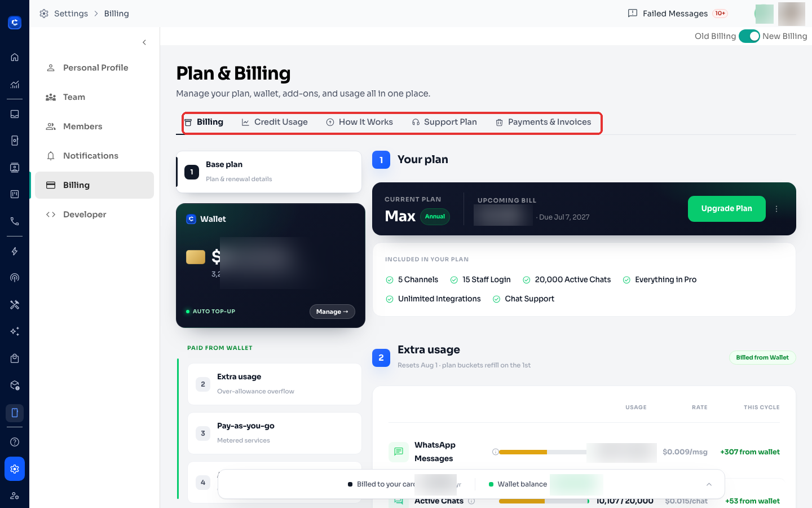Click the highlighted mobile device icon in rail

pyautogui.click(x=15, y=413)
